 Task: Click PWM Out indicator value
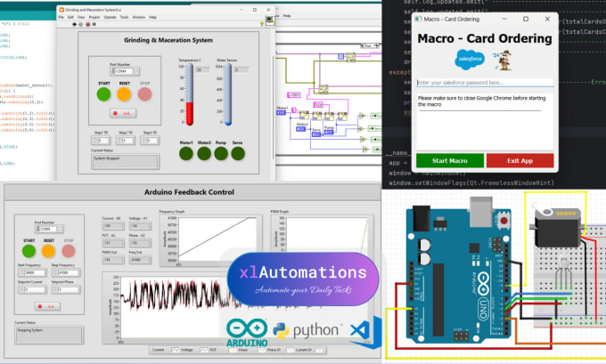point(113,260)
